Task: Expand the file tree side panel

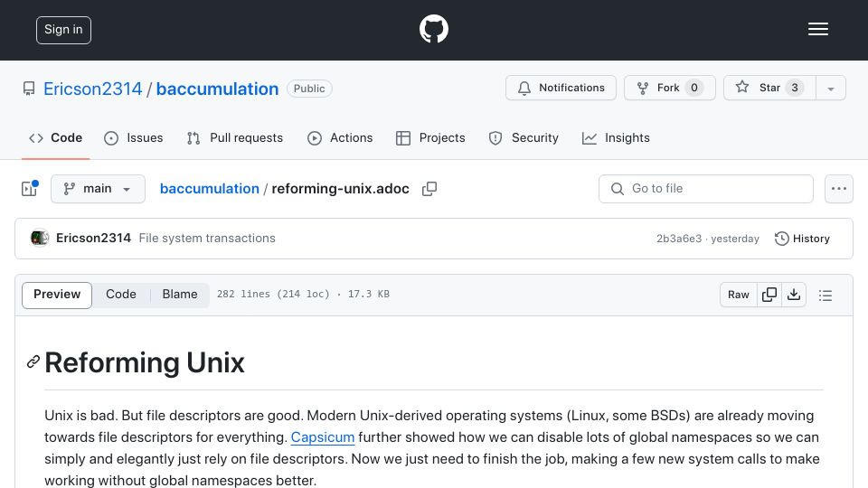Action: coord(29,189)
